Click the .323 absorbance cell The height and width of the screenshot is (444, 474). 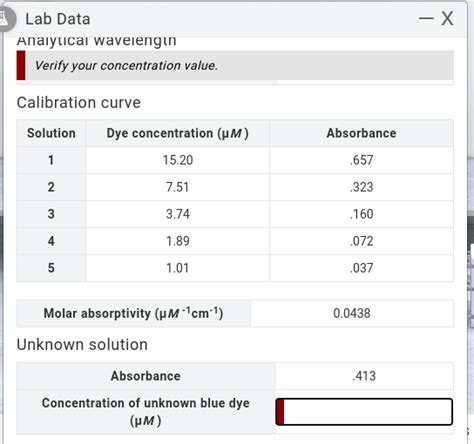click(361, 187)
